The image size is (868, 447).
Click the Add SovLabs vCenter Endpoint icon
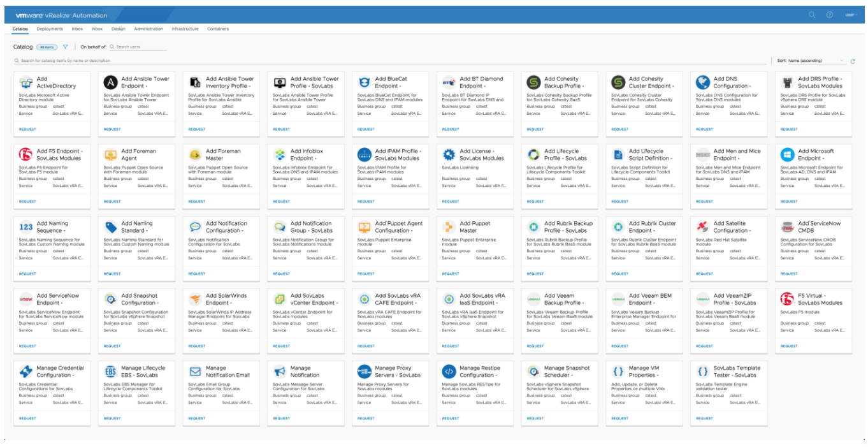tap(280, 299)
